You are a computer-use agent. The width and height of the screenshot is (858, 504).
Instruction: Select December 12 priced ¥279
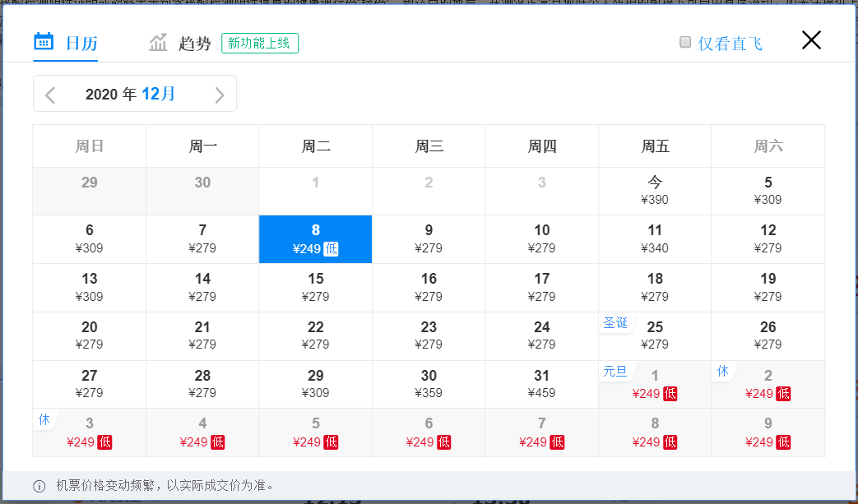click(x=768, y=239)
